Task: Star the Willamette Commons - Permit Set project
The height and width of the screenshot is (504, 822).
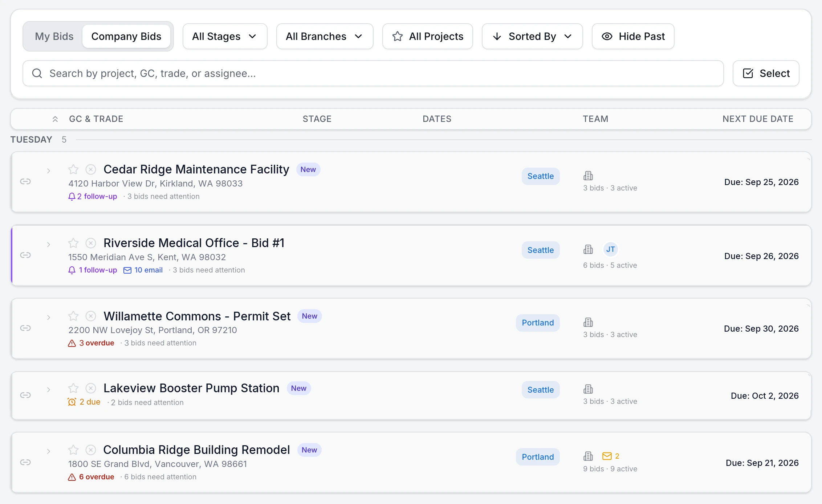Action: pos(73,316)
